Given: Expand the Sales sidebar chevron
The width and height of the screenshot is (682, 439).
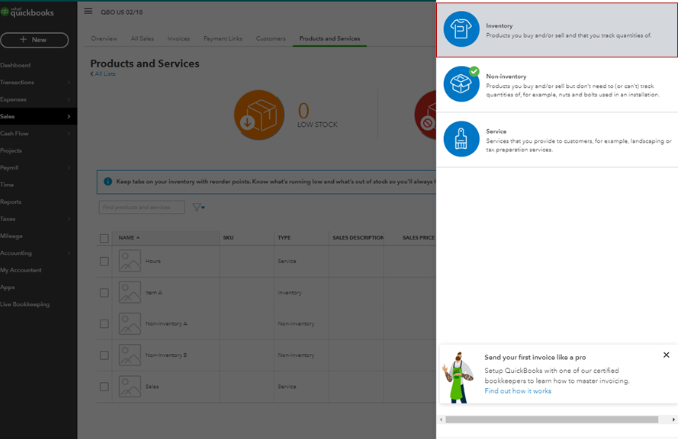Looking at the screenshot, I should (69, 116).
